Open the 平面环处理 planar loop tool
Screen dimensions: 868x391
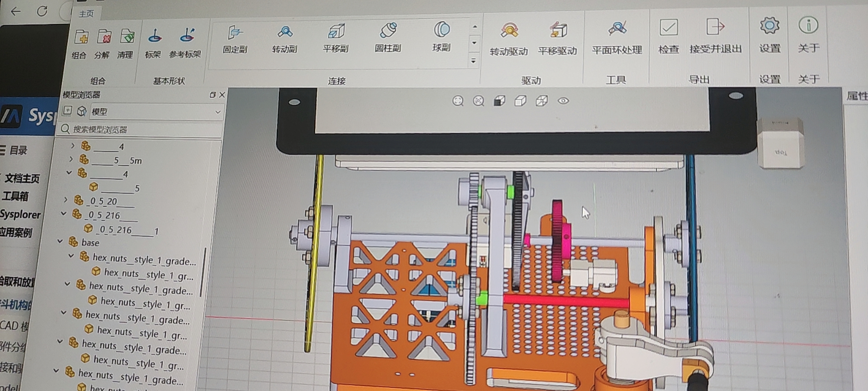coord(617,38)
